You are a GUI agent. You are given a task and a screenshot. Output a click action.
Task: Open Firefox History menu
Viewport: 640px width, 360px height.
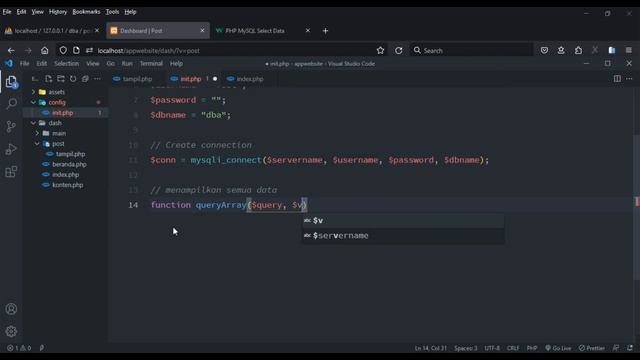tap(58, 12)
